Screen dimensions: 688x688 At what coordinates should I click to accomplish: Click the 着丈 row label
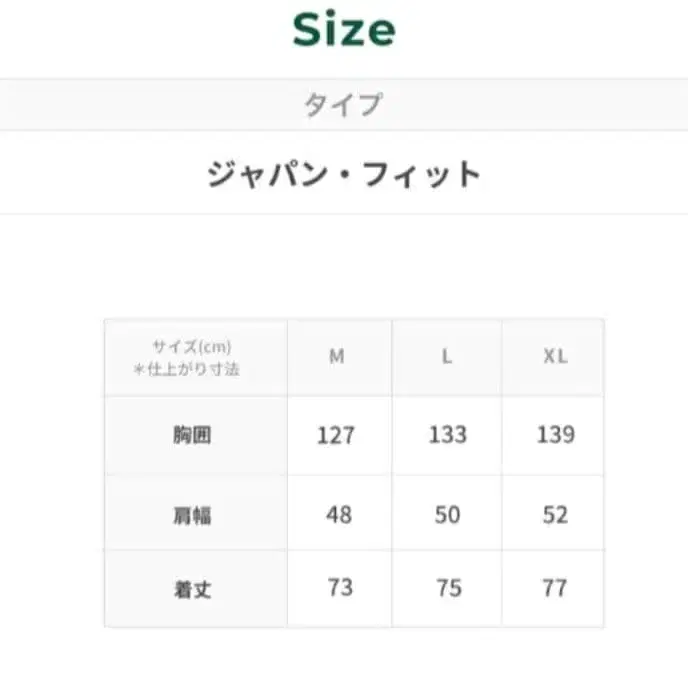point(191,589)
